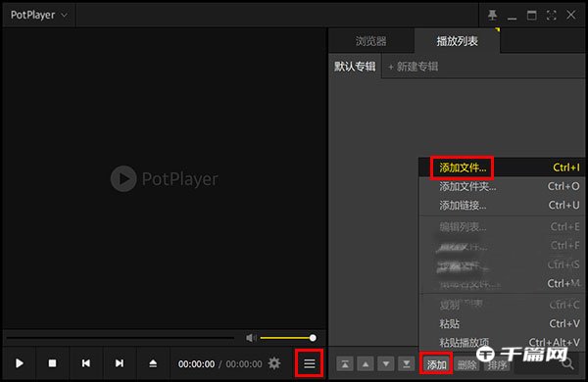Click the video seek bar
The height and width of the screenshot is (382, 588).
120,338
